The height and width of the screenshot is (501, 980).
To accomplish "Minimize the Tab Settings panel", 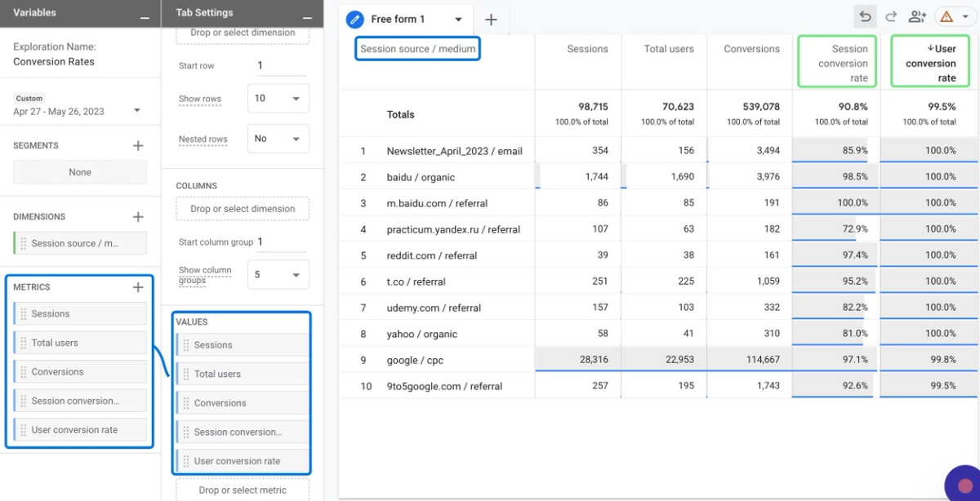I will click(x=307, y=16).
